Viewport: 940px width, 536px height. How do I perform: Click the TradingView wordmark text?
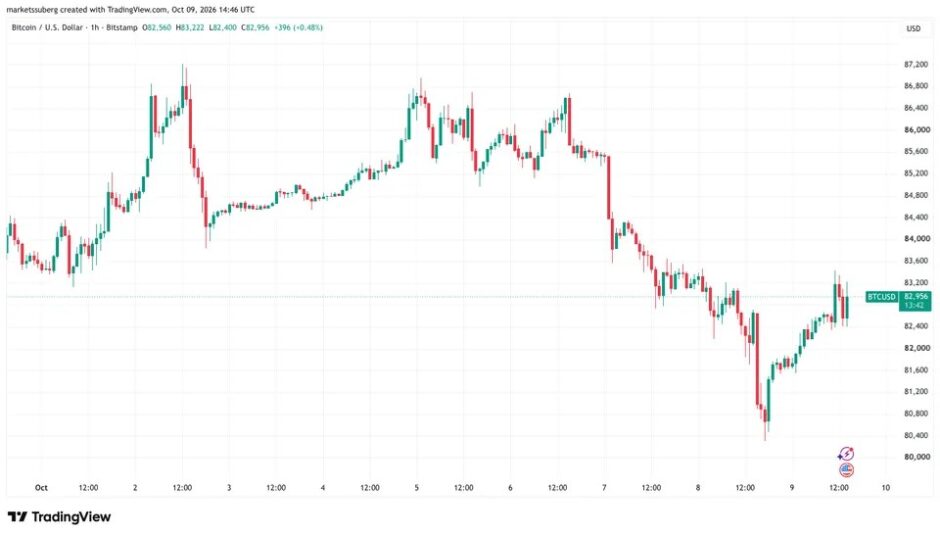tap(71, 517)
